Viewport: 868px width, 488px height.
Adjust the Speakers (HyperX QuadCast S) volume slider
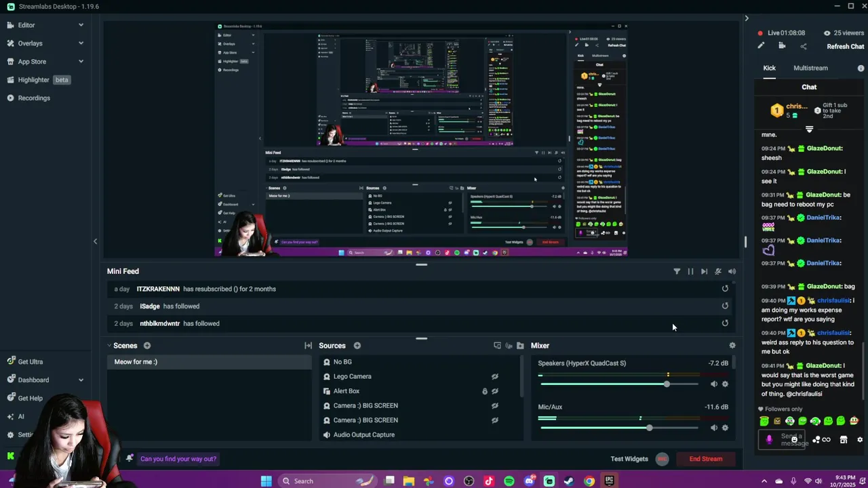click(619, 384)
